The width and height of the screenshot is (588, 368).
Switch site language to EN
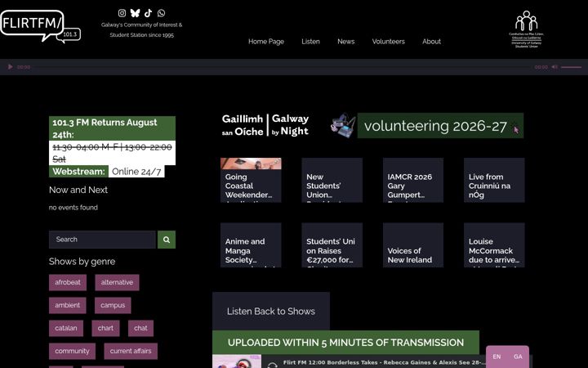click(497, 357)
